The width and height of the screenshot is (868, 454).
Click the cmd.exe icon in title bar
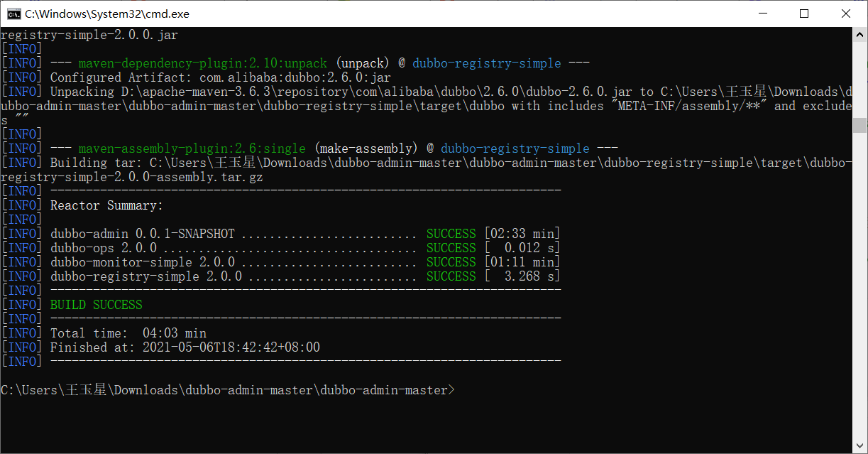(x=13, y=13)
